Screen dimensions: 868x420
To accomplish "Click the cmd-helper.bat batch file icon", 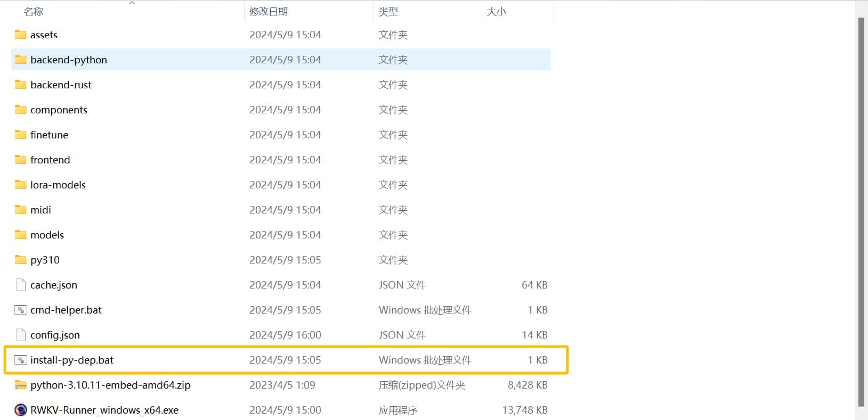I will [21, 310].
